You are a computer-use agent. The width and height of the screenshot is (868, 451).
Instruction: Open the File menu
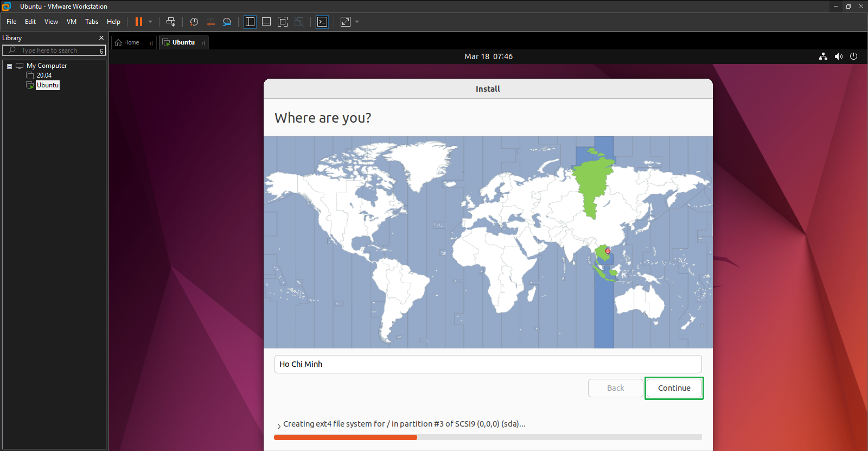[11, 22]
